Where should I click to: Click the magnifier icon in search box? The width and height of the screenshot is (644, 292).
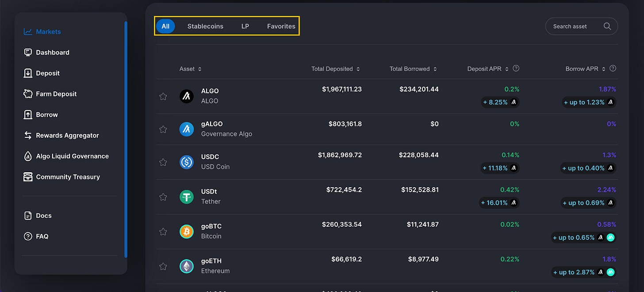click(607, 26)
